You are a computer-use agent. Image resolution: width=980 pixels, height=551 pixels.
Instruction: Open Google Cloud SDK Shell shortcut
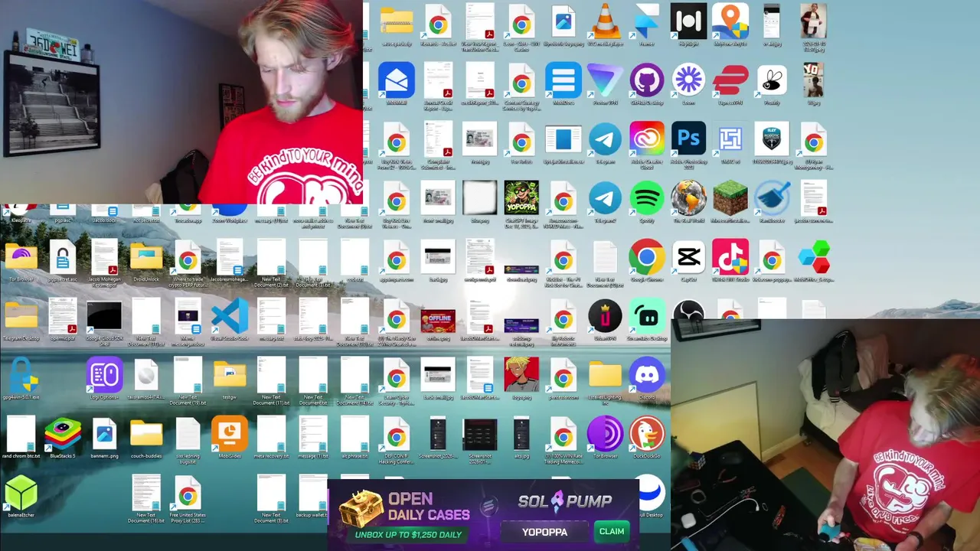pyautogui.click(x=104, y=317)
